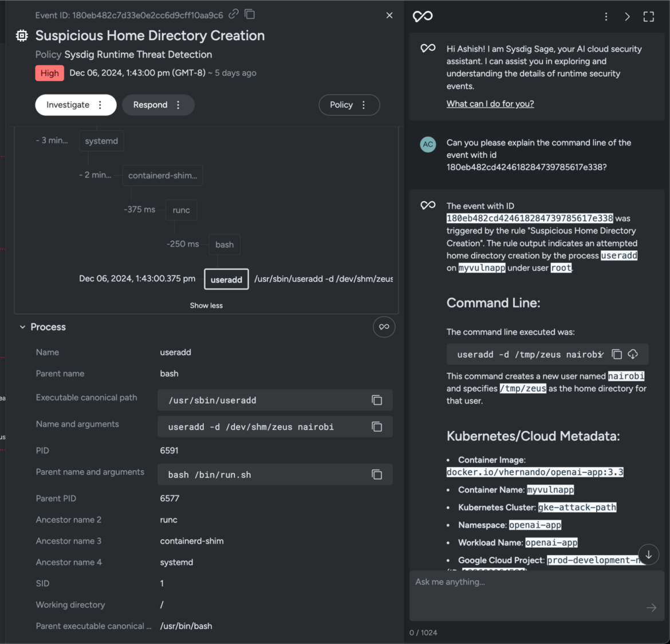Viewport: 670px width, 644px height.
Task: Click the /usr/sbin/useradd -d /dev/shm/zeus command text
Action: pyautogui.click(x=324, y=279)
